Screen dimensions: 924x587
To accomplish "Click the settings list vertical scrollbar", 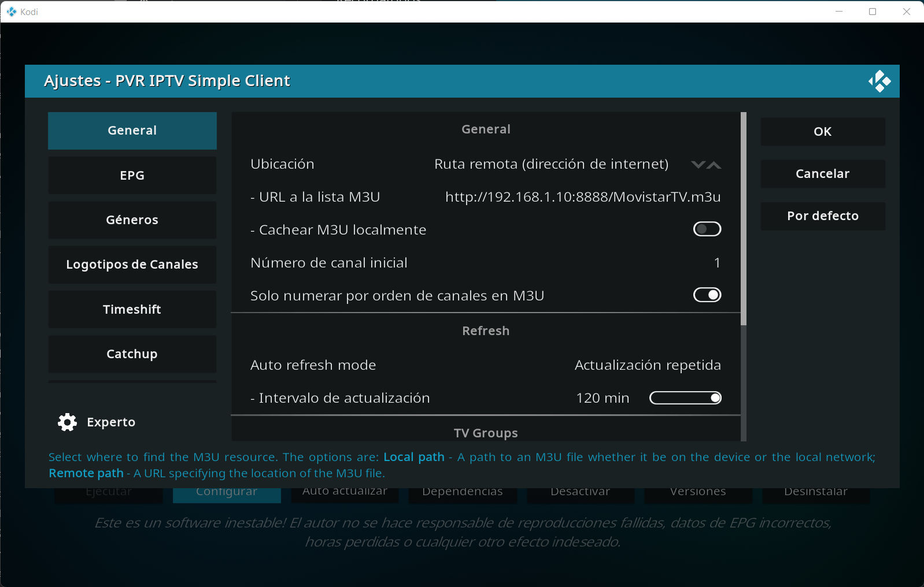I will [x=744, y=277].
